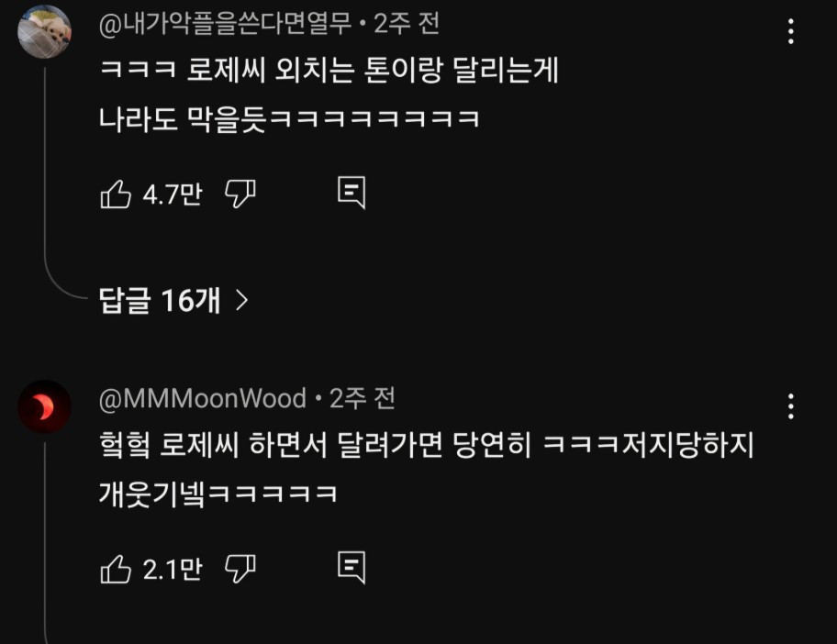The image size is (837, 644).
Task: Click the 2주 전 timestamp on first comment
Action: click(x=407, y=24)
